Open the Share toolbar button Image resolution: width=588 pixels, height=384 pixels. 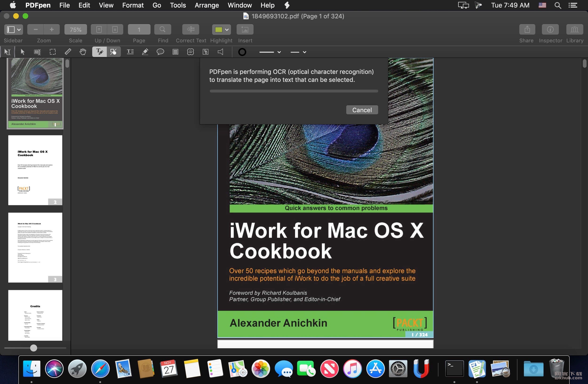[x=527, y=30]
